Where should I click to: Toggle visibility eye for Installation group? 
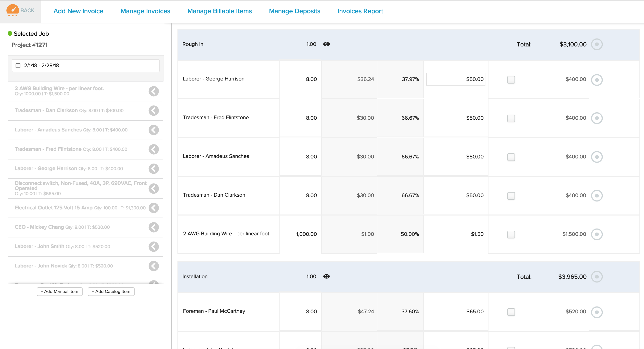click(x=327, y=276)
